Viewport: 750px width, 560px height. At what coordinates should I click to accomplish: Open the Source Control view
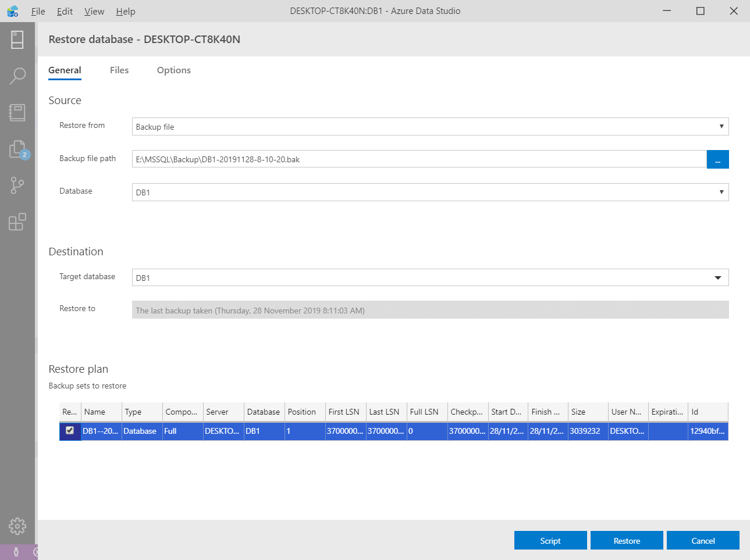pyautogui.click(x=17, y=186)
